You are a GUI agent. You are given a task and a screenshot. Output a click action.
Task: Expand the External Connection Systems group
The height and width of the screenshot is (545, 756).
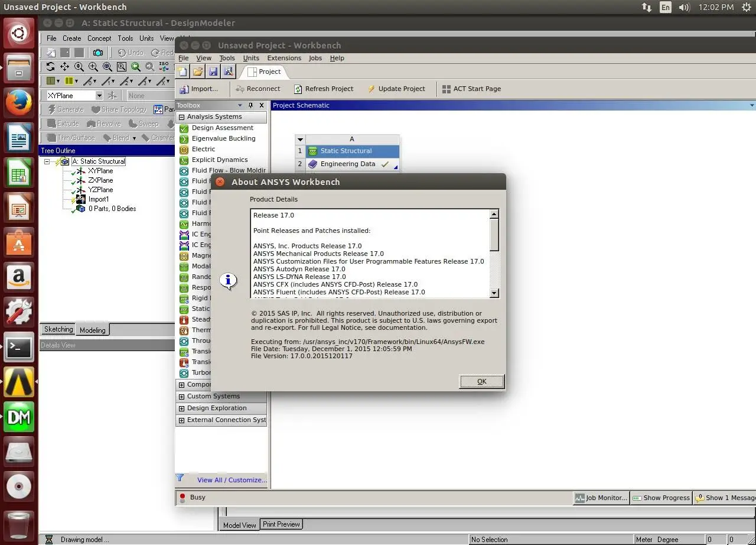(181, 420)
